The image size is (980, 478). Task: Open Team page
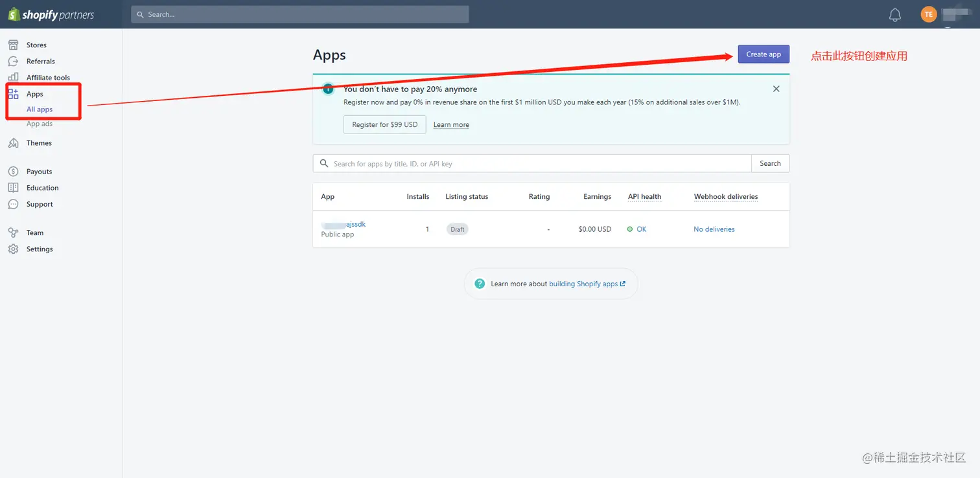pyautogui.click(x=35, y=233)
